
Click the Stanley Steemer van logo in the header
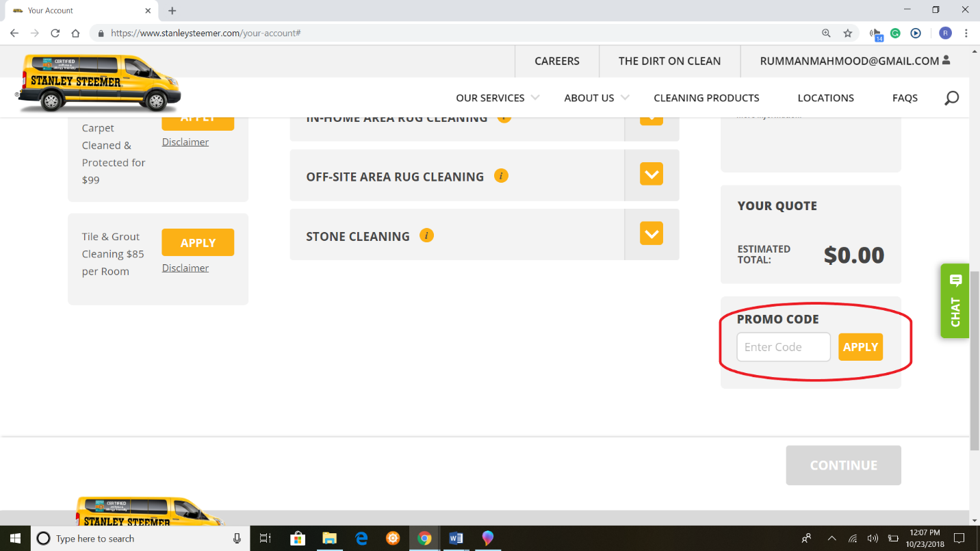point(100,83)
